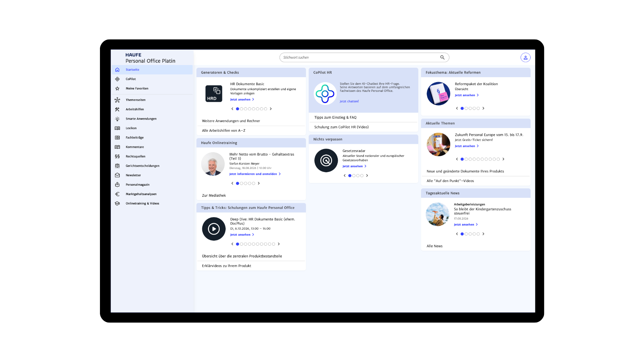Open the user profile icon
Screen dimensions: 644x362
click(x=525, y=57)
